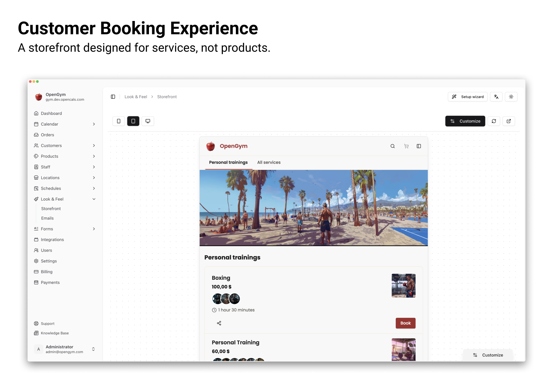Open the language translation icon
553x392 pixels.
[496, 97]
